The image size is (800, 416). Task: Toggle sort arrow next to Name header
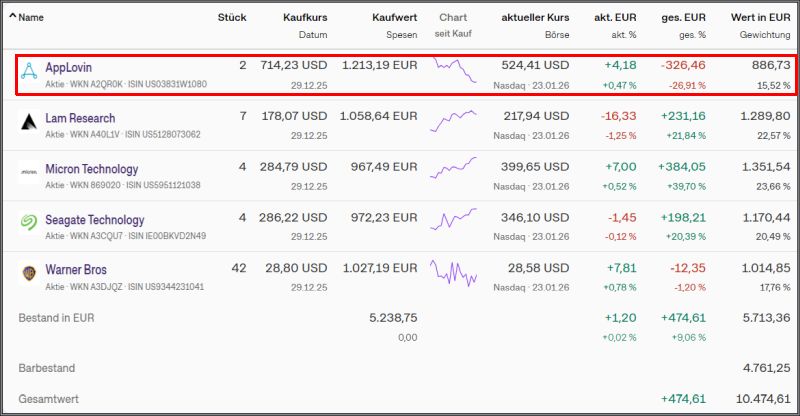click(x=13, y=17)
